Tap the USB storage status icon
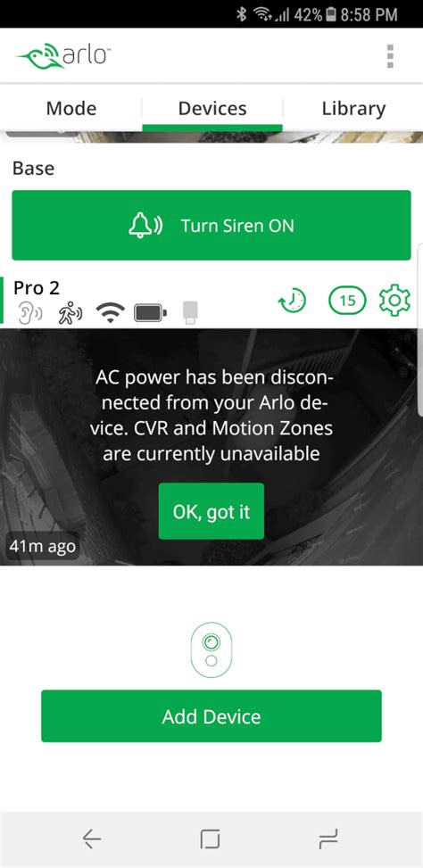This screenshot has height=868, width=423. coord(190,313)
